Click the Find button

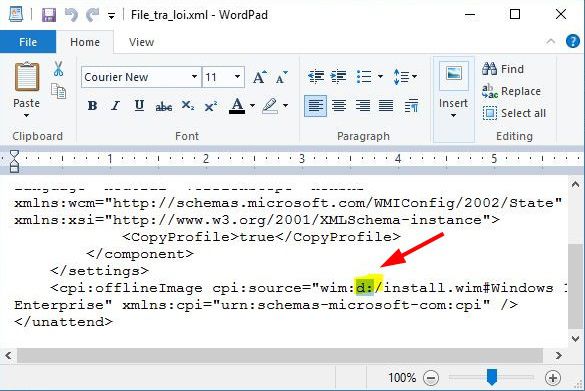point(503,69)
